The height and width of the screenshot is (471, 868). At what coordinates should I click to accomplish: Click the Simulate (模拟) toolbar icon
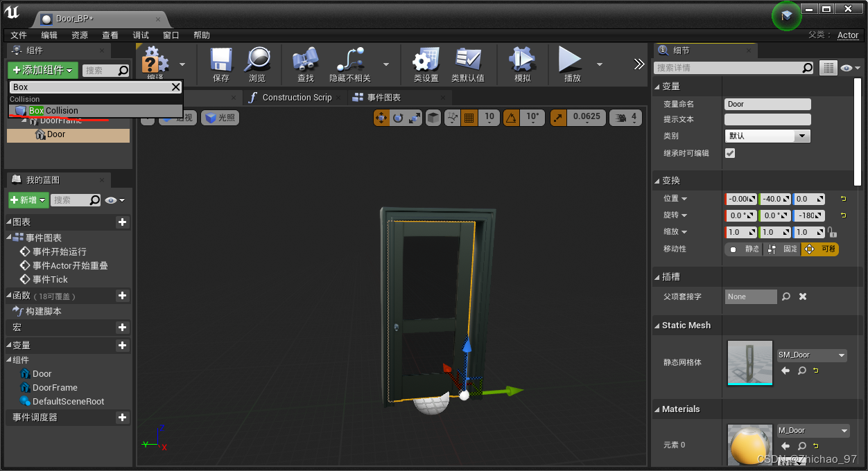522,60
